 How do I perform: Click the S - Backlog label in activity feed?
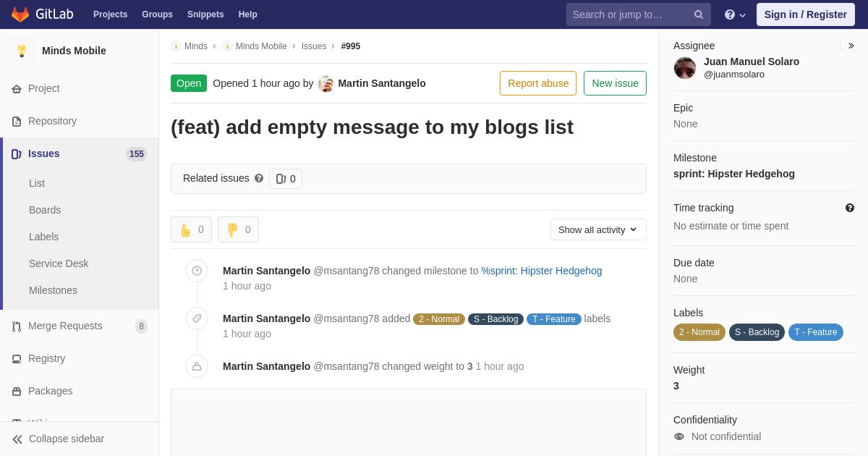[x=495, y=319]
